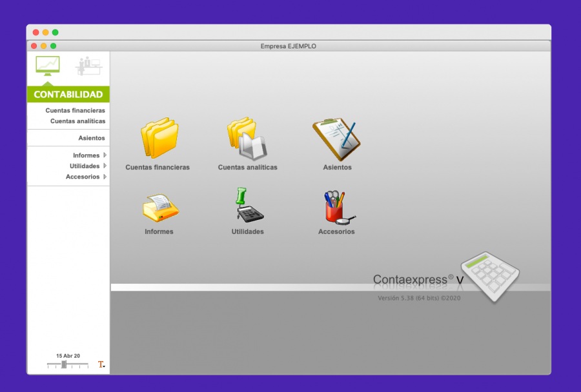Viewport: 581px width, 392px height.
Task: Open the Asientos clipboard icon
Action: coord(336,139)
